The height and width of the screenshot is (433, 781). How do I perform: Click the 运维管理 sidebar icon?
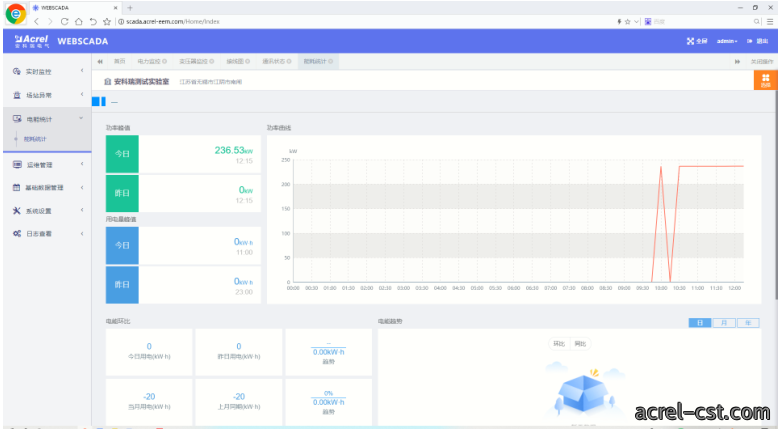(17, 164)
